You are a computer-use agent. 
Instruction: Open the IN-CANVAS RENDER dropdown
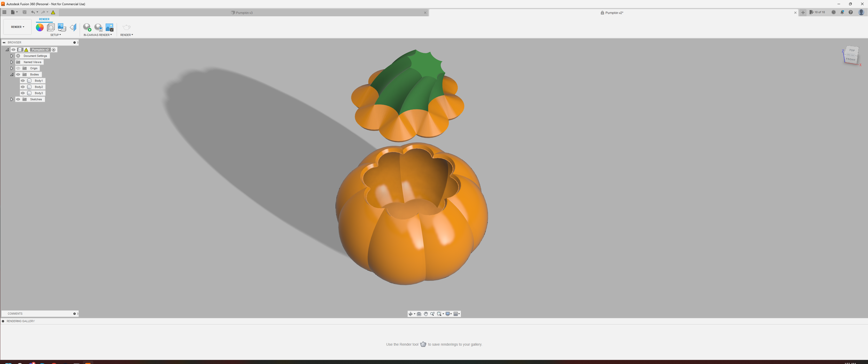(x=98, y=35)
